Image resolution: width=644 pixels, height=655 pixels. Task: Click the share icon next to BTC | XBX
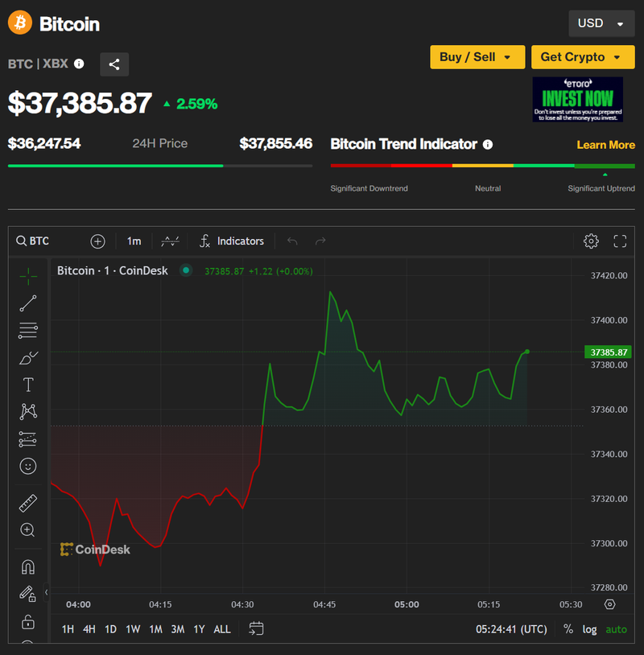pos(114,64)
